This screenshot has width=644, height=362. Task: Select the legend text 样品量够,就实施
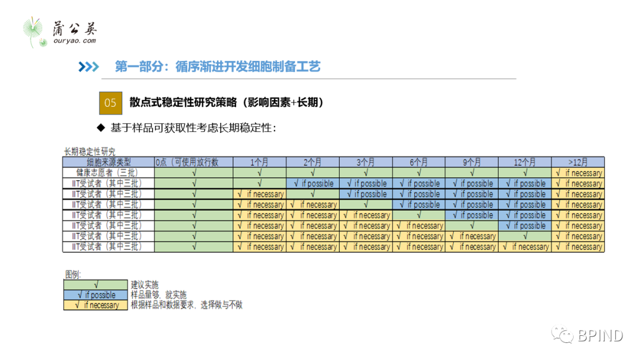coord(159,295)
